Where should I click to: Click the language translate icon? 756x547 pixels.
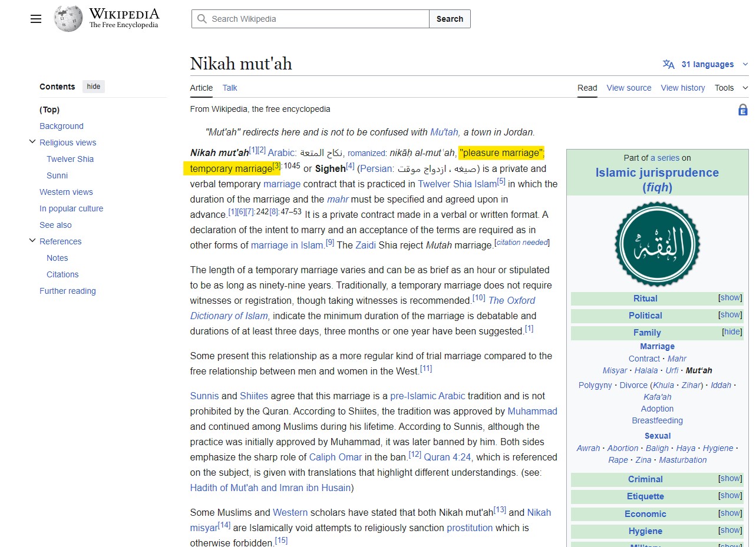[668, 64]
